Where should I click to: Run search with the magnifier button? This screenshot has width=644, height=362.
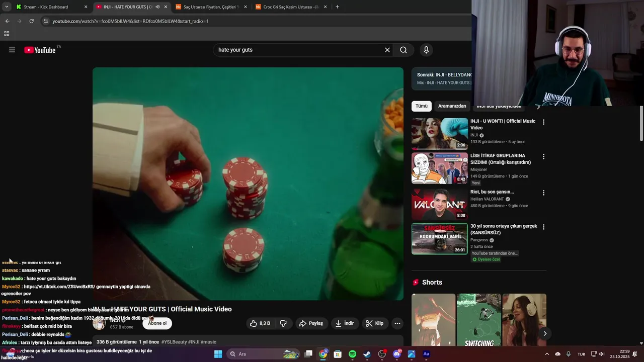[x=404, y=50]
